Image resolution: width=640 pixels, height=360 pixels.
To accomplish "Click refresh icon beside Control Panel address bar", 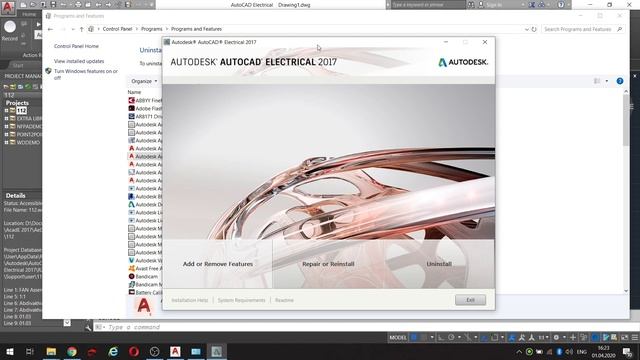I will point(534,29).
